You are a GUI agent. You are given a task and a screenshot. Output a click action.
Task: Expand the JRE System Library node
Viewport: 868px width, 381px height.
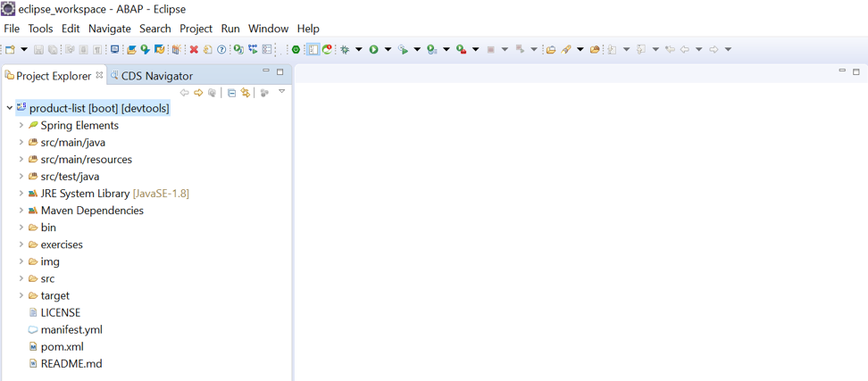[21, 194]
